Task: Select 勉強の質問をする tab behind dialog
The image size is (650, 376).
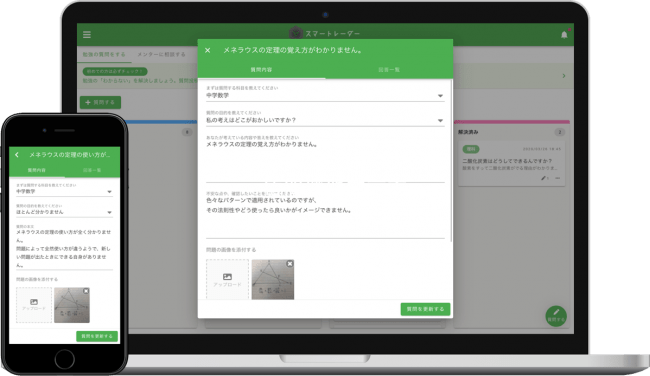Action: 104,54
